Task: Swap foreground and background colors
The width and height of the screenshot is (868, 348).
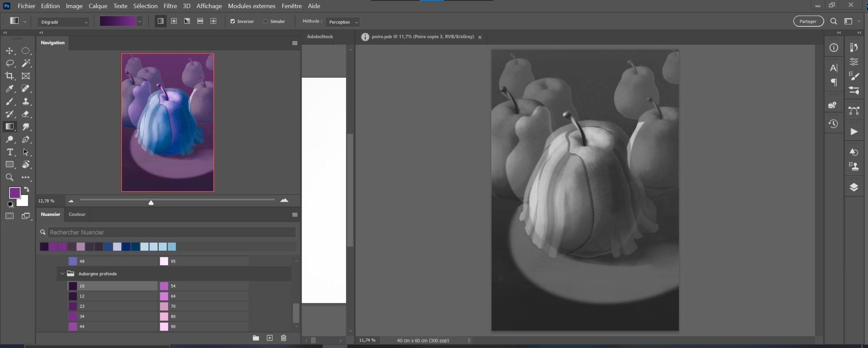Action: (x=27, y=190)
